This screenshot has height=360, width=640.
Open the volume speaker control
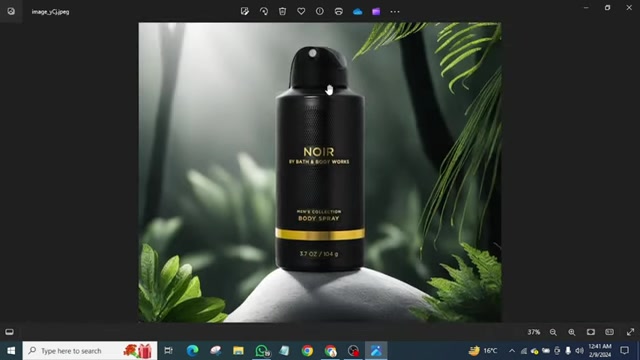[x=579, y=351]
